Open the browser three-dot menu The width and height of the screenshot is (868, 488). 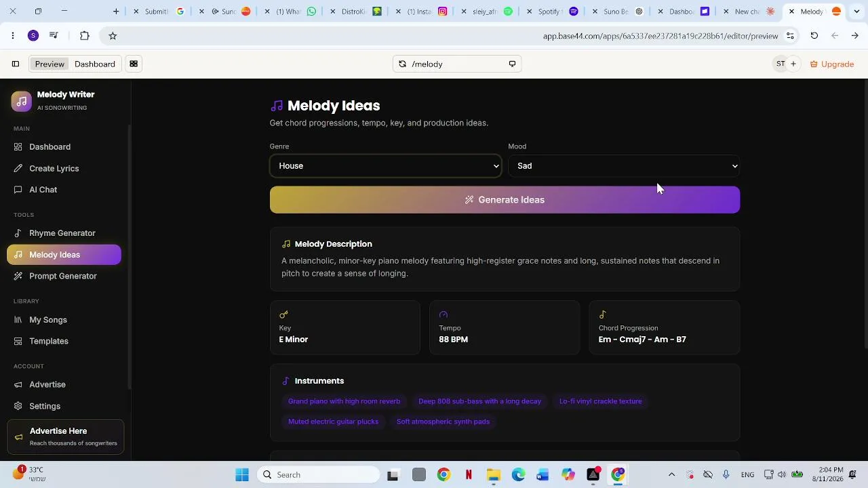(13, 36)
